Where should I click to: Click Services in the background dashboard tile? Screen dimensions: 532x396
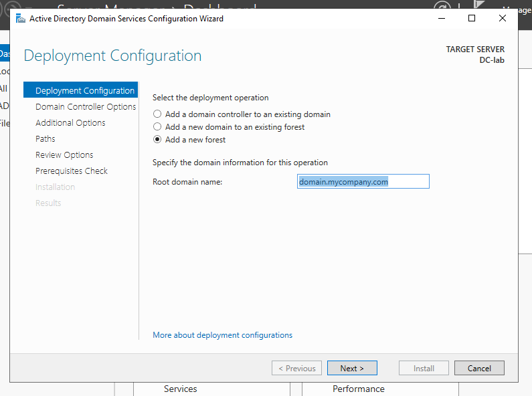pyautogui.click(x=181, y=389)
